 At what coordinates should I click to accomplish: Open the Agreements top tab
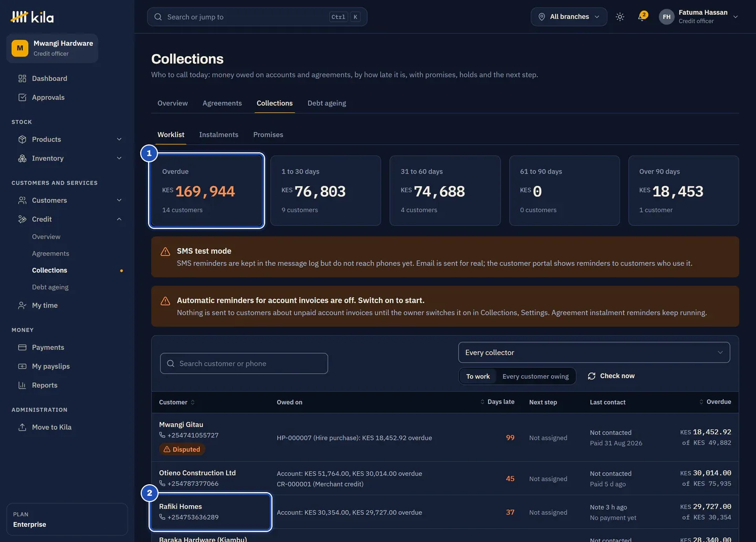coord(222,103)
